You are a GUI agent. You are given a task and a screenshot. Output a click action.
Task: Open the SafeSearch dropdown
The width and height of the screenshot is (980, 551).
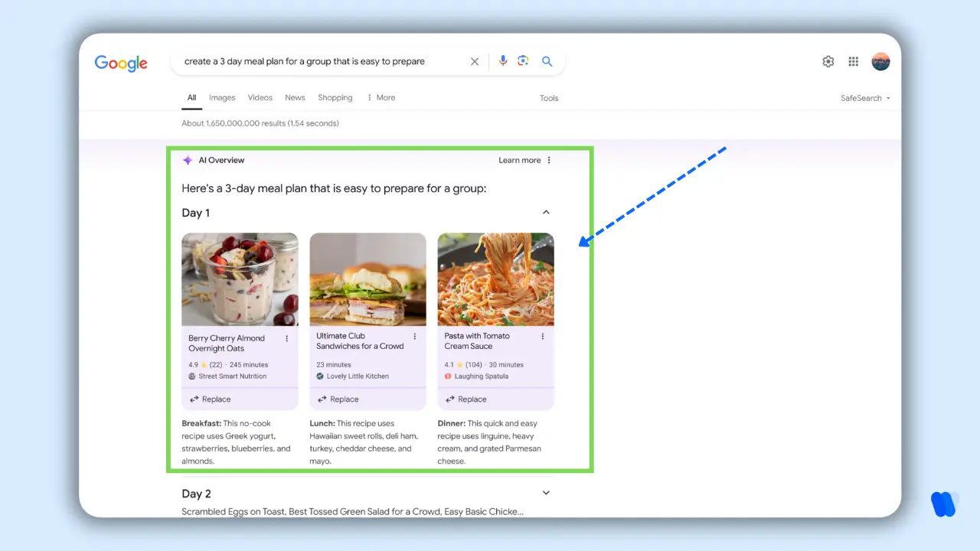pyautogui.click(x=865, y=98)
